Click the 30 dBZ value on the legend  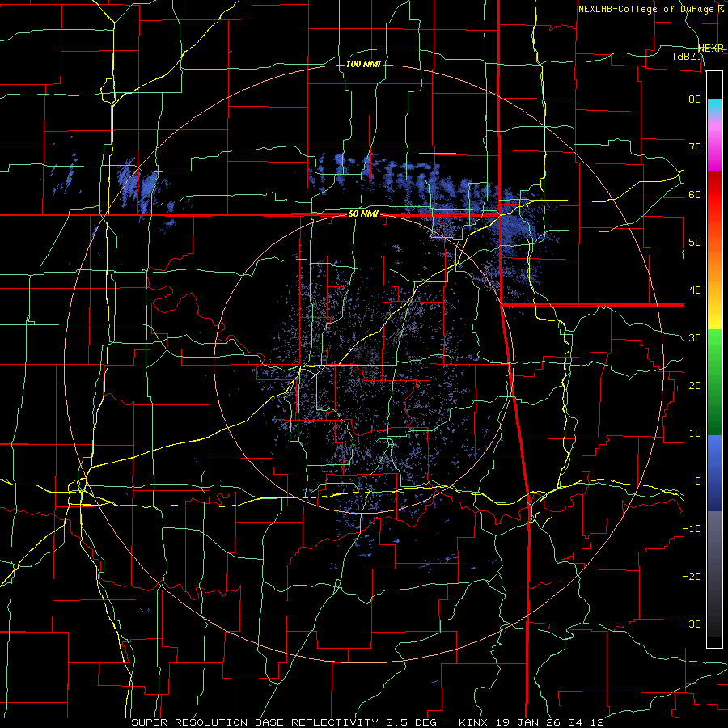(695, 337)
